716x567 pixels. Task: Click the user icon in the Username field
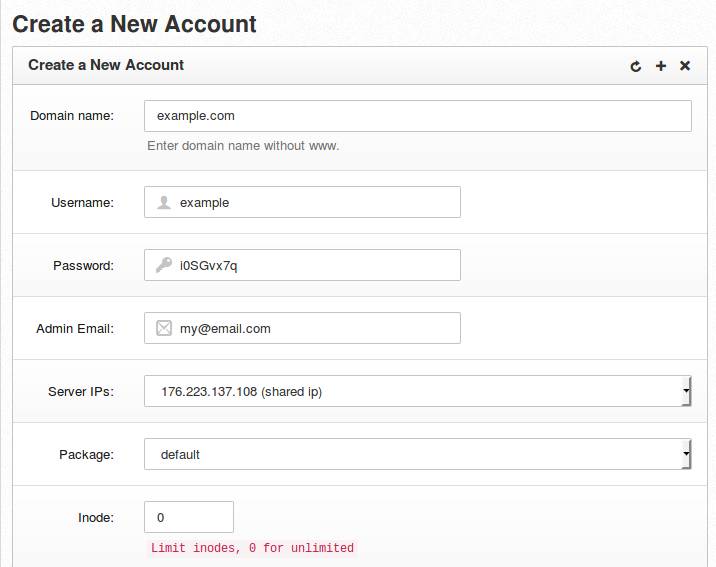coord(164,202)
